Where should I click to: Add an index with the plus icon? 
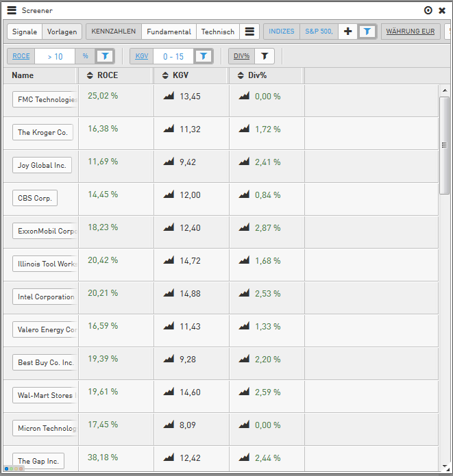[x=348, y=32]
